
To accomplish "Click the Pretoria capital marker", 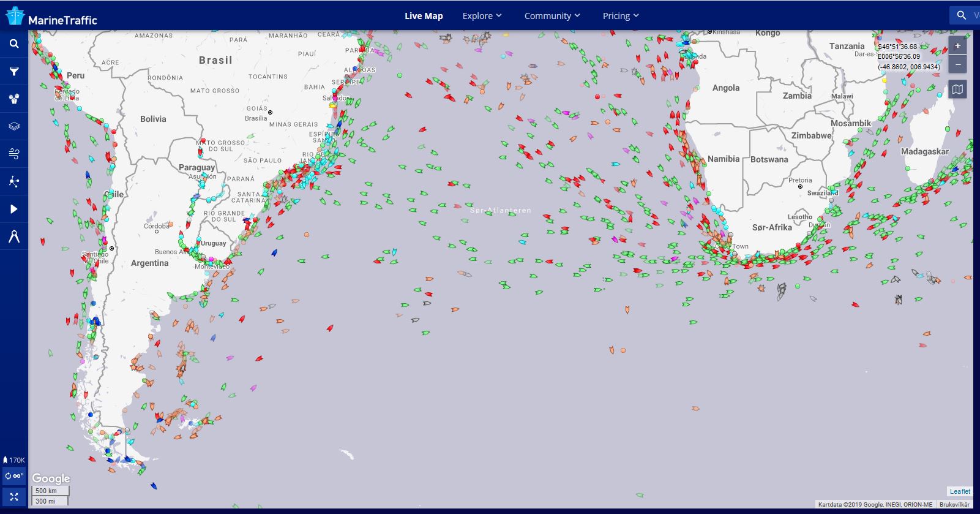I will point(800,187).
